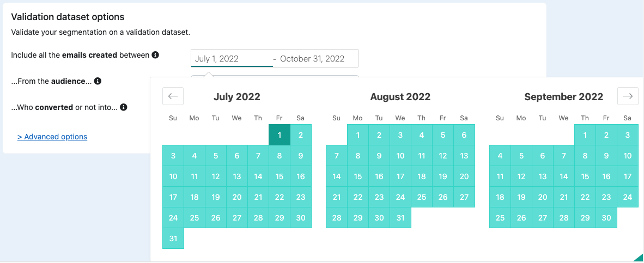Click info icon next to converted label

(x=123, y=107)
